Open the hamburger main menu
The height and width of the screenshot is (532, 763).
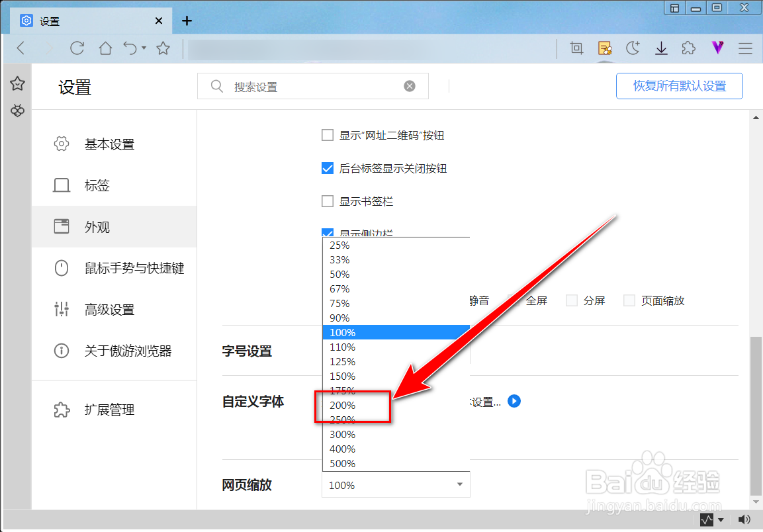(x=745, y=48)
